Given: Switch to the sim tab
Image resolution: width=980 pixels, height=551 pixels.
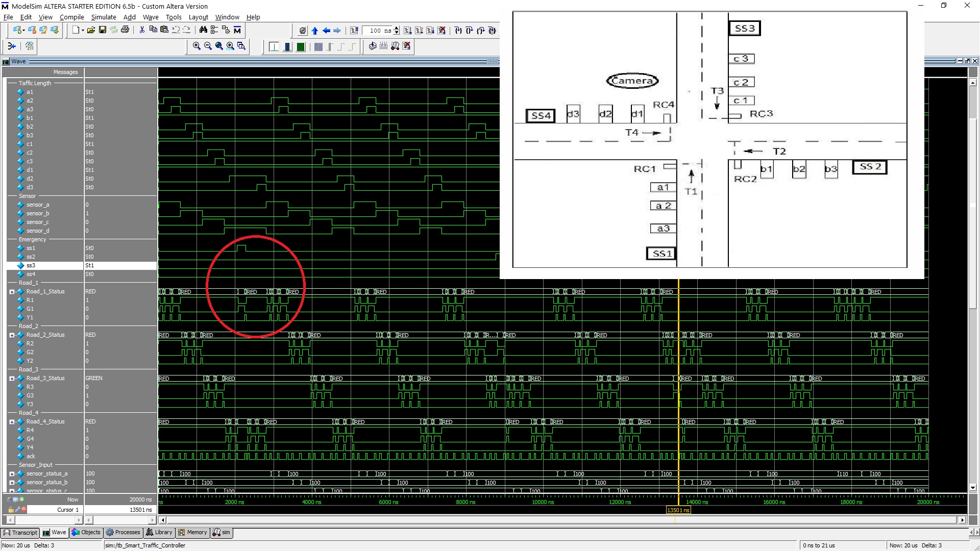Looking at the screenshot, I should click(222, 533).
